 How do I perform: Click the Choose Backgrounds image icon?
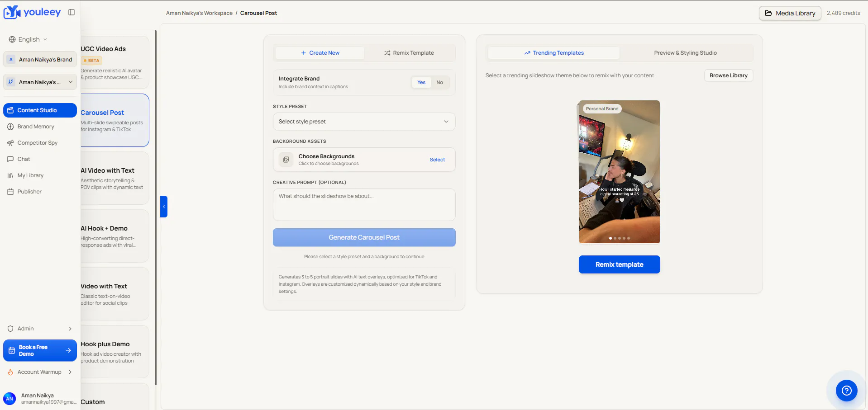(x=286, y=160)
